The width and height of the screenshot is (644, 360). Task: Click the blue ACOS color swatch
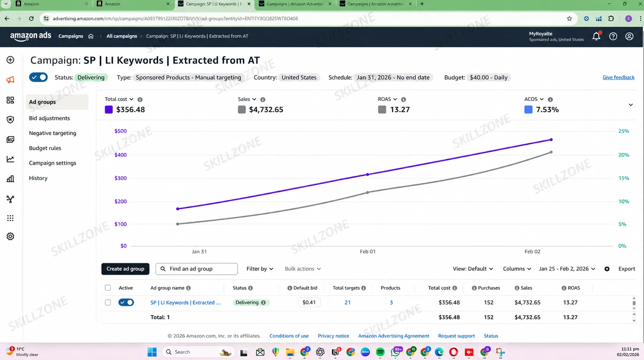528,109
